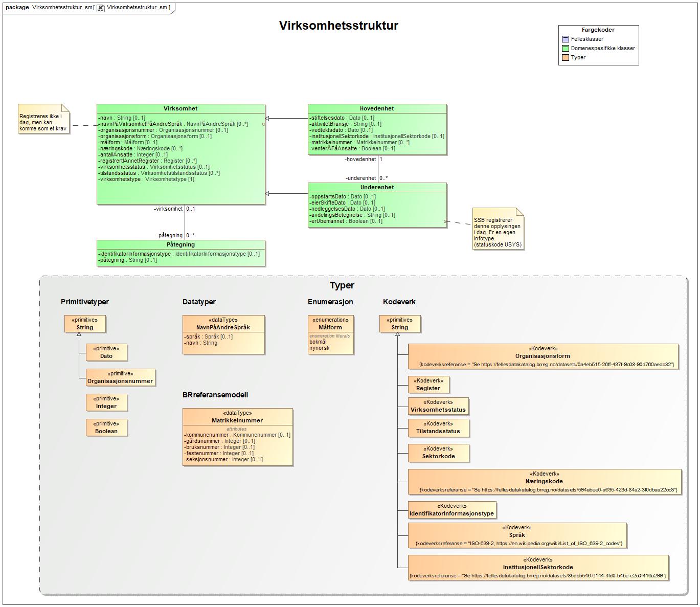Click the Typer package heading
Image resolution: width=700 pixels, height=607 pixels.
click(342, 285)
